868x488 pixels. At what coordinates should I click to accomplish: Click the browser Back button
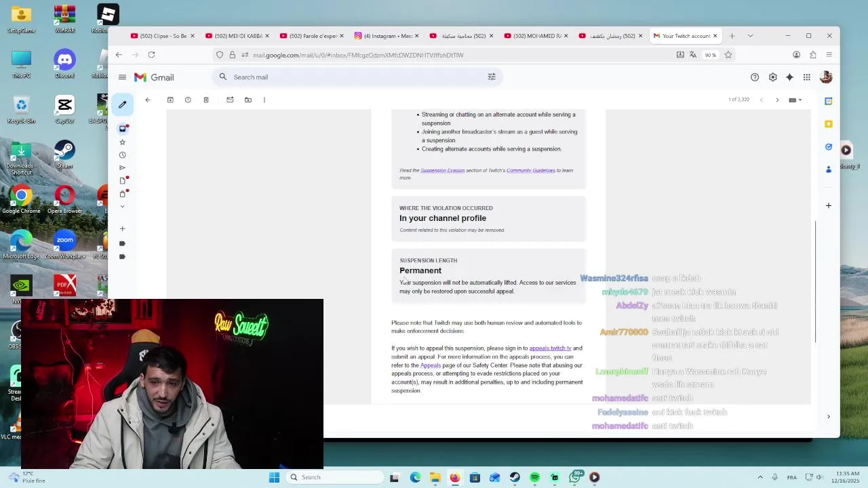tap(119, 55)
